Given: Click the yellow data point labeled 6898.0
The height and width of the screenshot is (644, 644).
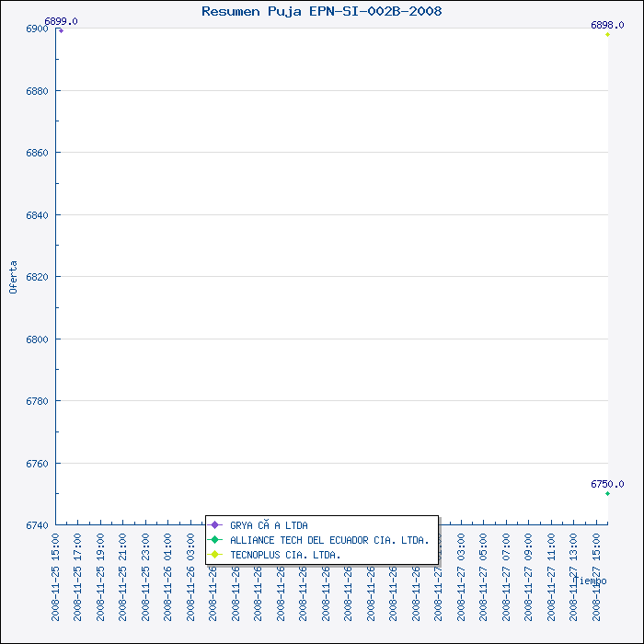Looking at the screenshot, I should coord(607,34).
